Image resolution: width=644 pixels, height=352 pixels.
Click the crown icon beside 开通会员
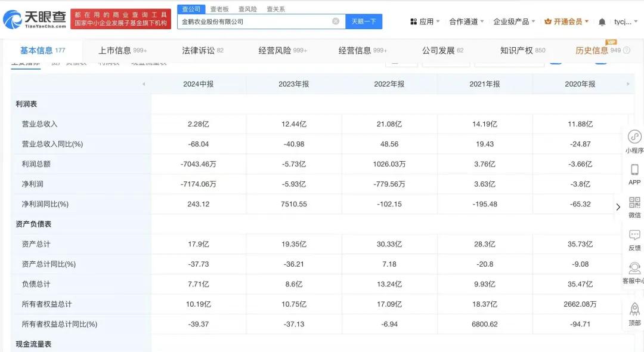(x=547, y=21)
